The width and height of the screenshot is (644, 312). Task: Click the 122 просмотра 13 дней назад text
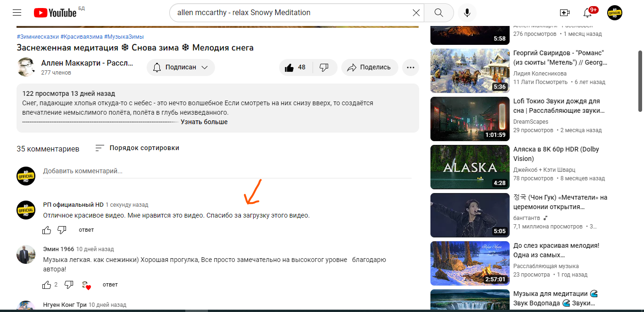[x=69, y=93]
